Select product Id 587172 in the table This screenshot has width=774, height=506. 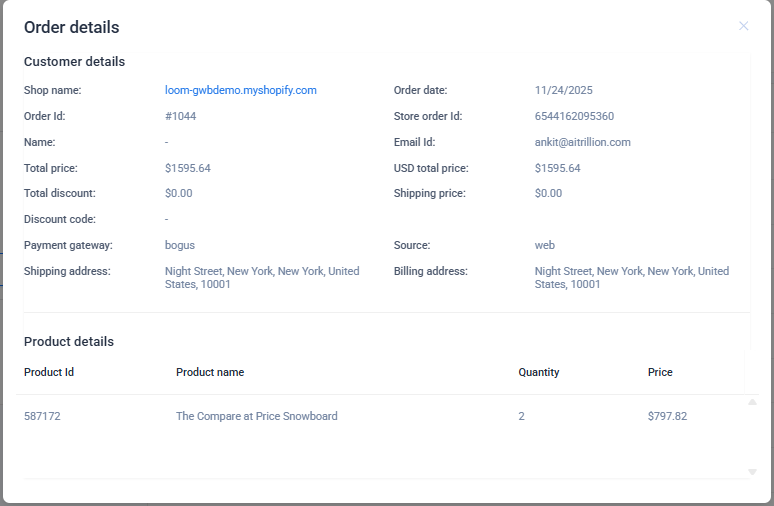click(x=42, y=416)
